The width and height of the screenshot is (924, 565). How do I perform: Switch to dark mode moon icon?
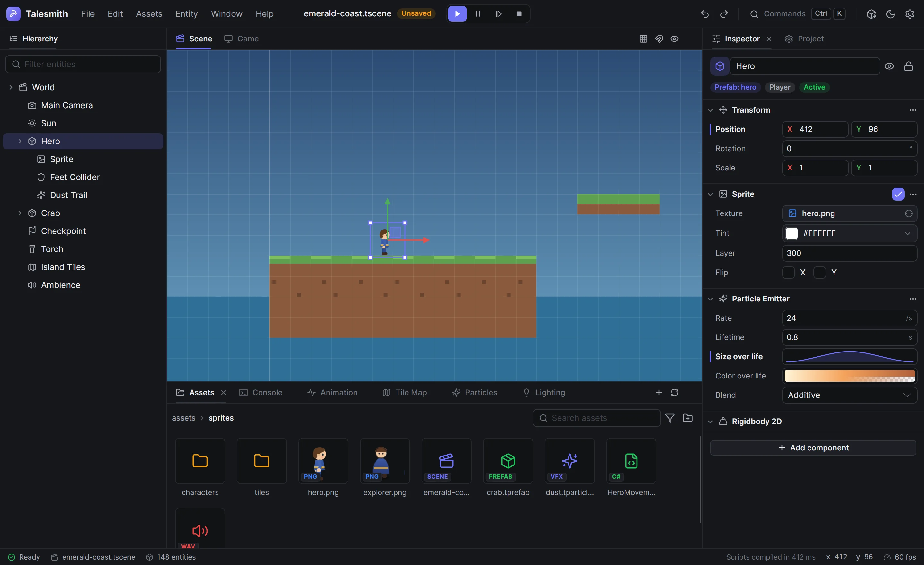[x=890, y=14]
